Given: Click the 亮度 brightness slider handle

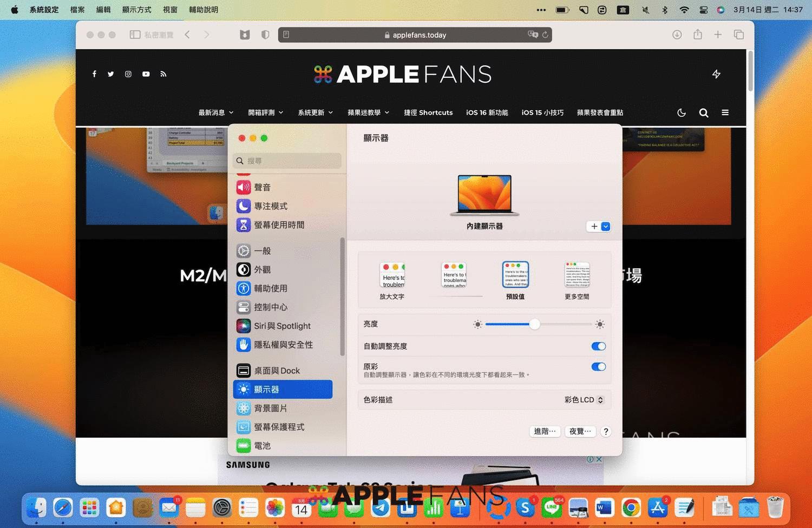Looking at the screenshot, I should coord(535,324).
